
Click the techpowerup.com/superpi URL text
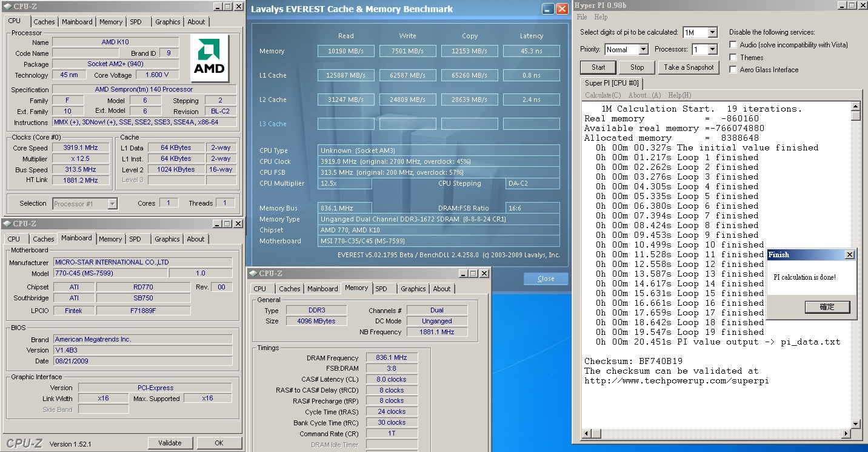click(x=676, y=380)
